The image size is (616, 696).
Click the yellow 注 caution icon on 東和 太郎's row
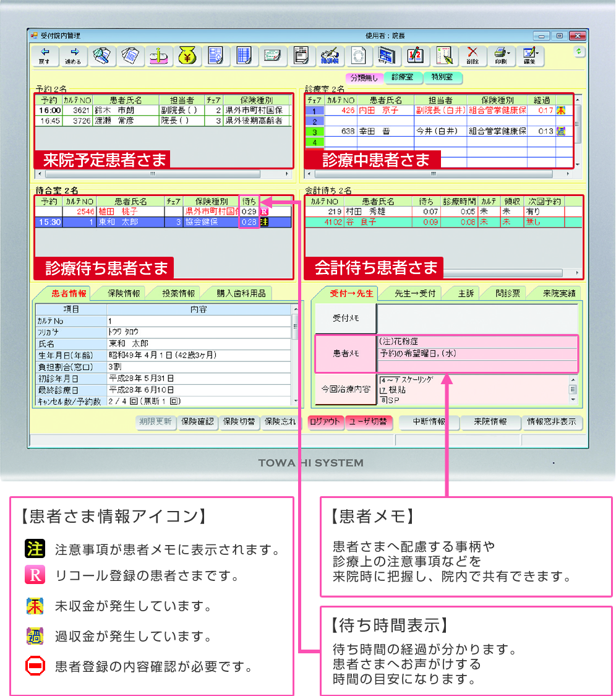point(264,222)
